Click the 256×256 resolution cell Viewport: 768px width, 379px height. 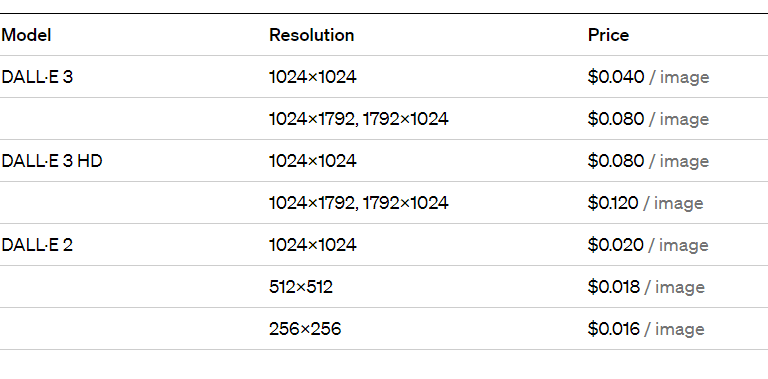(305, 329)
